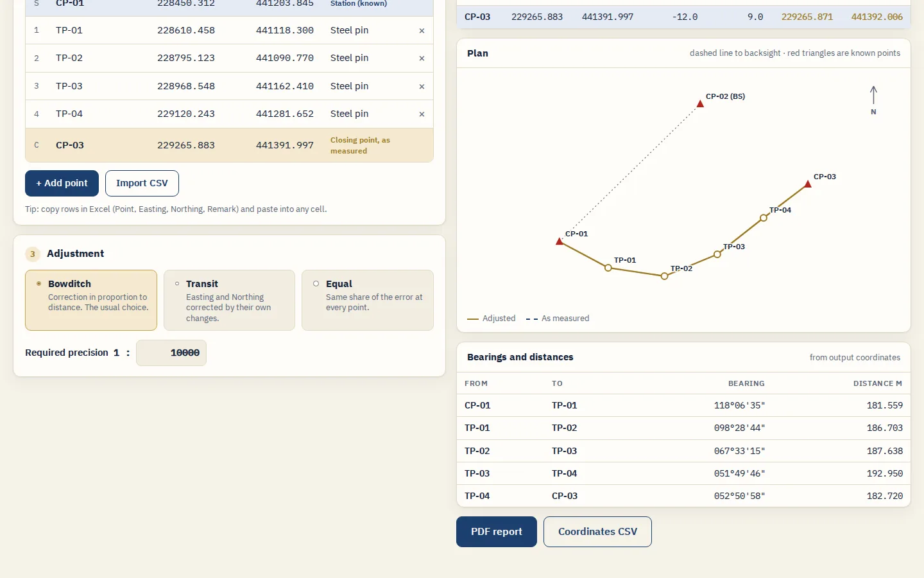The height and width of the screenshot is (578, 924).
Task: Click the bearing value 067°33'15"
Action: tap(739, 451)
